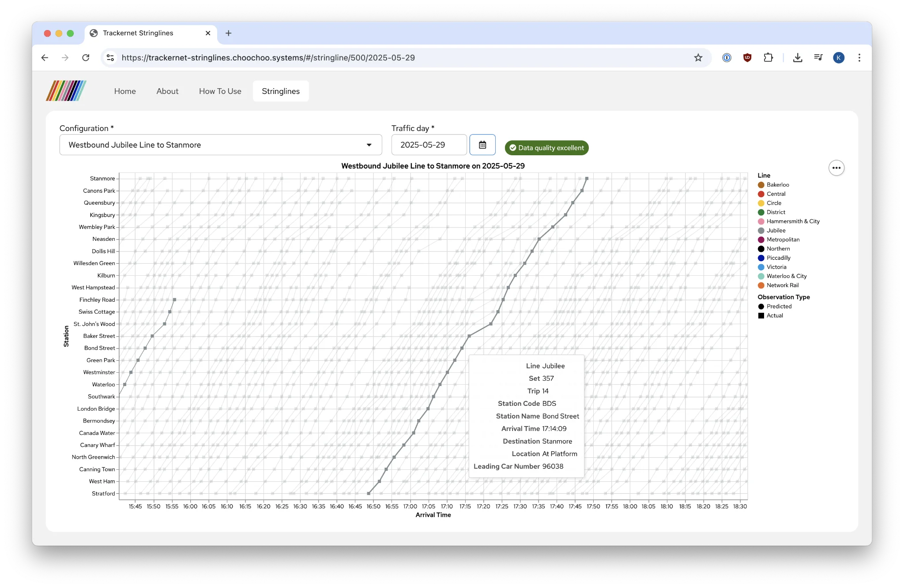
Task: Open a new browser tab with plus
Action: (x=228, y=33)
